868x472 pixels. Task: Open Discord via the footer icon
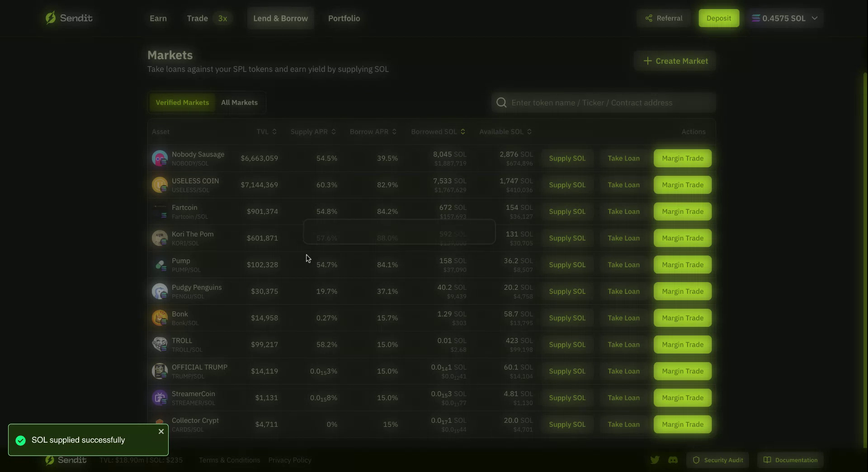tap(673, 460)
